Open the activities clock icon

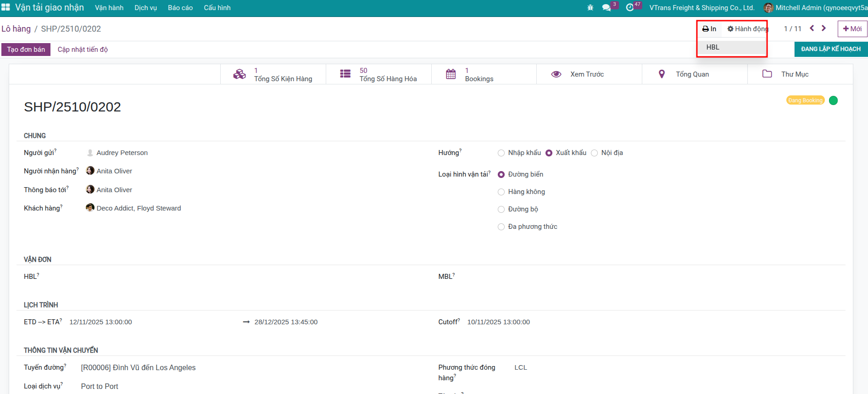tap(630, 8)
